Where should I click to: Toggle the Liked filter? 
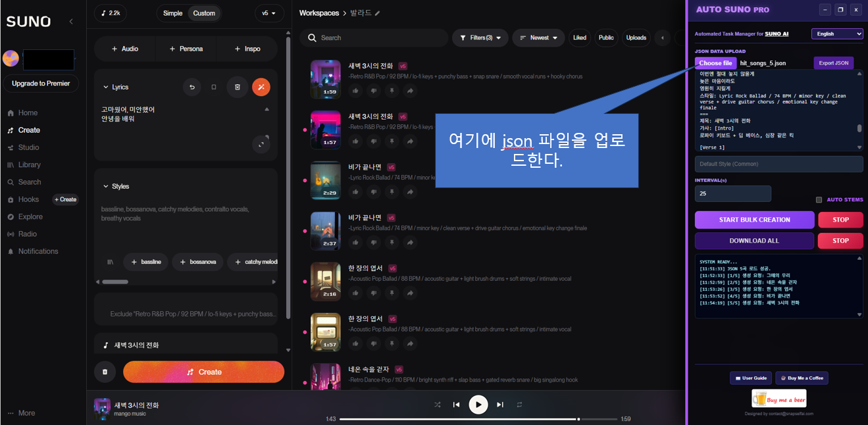coord(580,37)
